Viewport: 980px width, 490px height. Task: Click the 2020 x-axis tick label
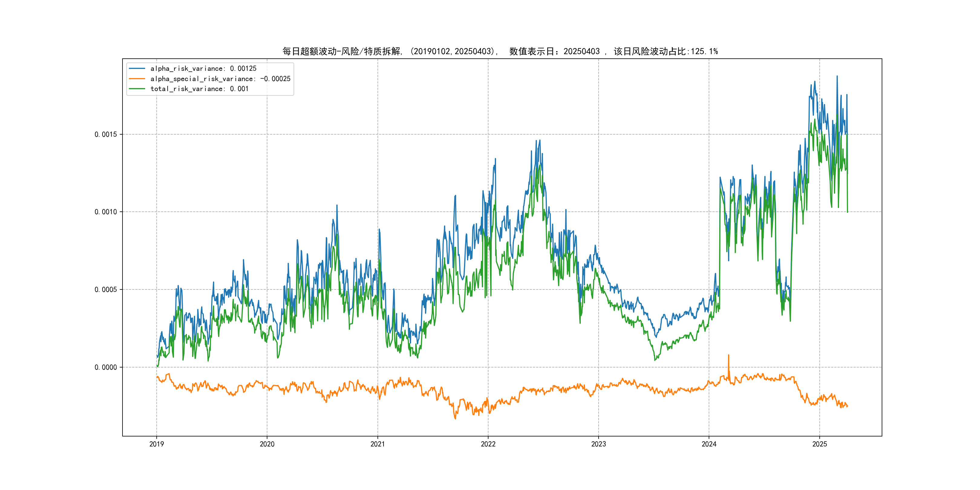267,444
